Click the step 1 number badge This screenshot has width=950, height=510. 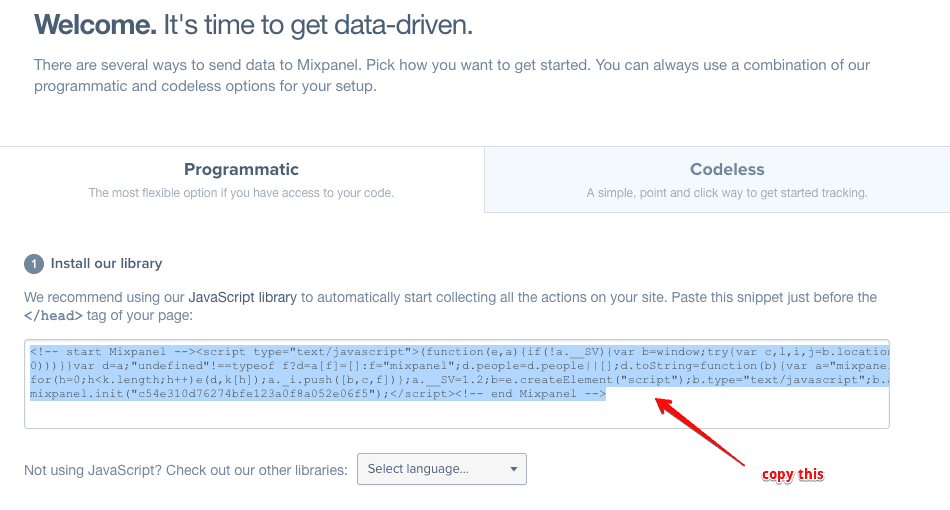pyautogui.click(x=34, y=264)
